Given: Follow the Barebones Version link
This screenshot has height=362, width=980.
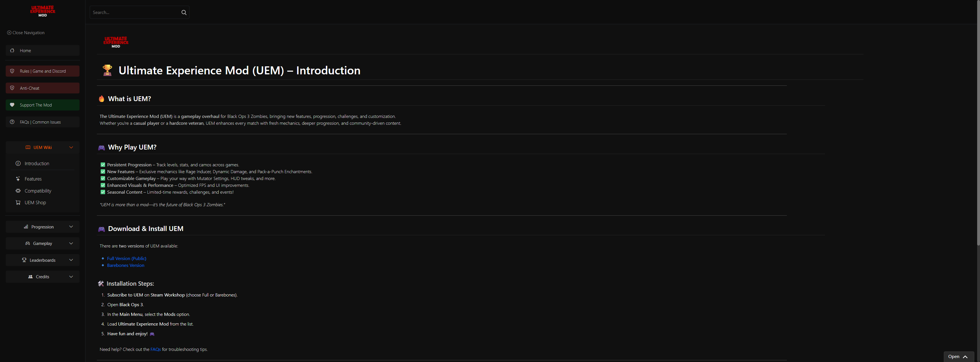Looking at the screenshot, I should [x=126, y=265].
